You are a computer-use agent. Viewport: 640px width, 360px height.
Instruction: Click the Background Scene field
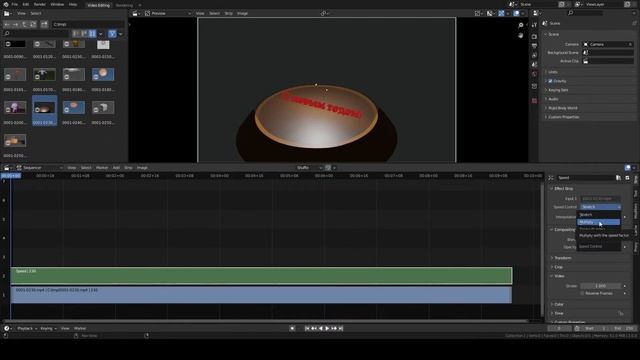pos(608,53)
